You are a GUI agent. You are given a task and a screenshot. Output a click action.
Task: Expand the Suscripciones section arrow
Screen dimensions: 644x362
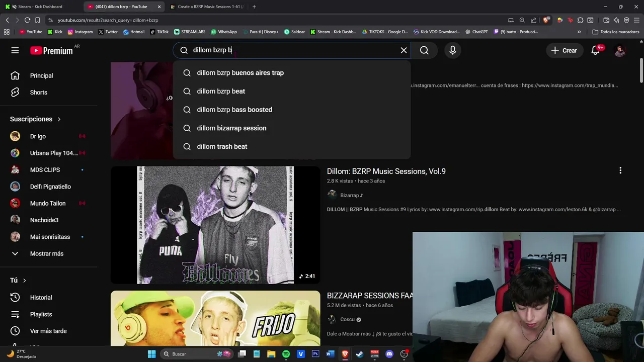coord(59,119)
